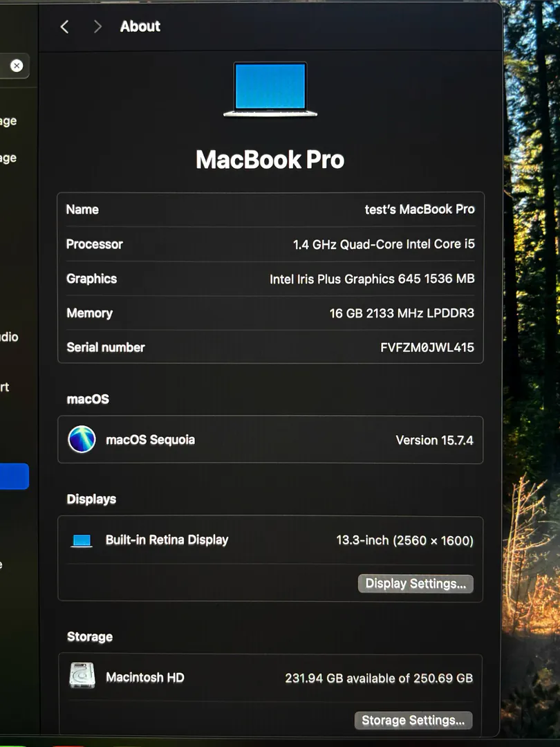
Task: Click the "Name" row label
Action: (82, 209)
